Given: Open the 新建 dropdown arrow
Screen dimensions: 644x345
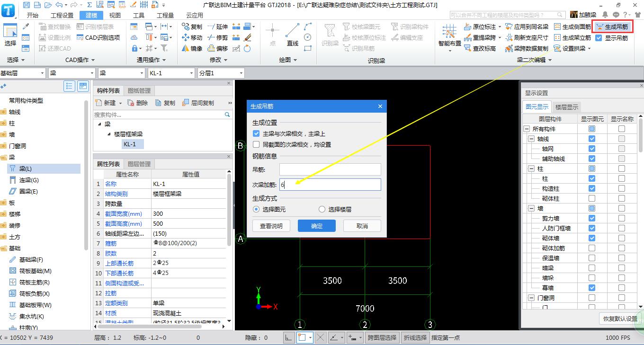Looking at the screenshot, I should pyautogui.click(x=120, y=103).
